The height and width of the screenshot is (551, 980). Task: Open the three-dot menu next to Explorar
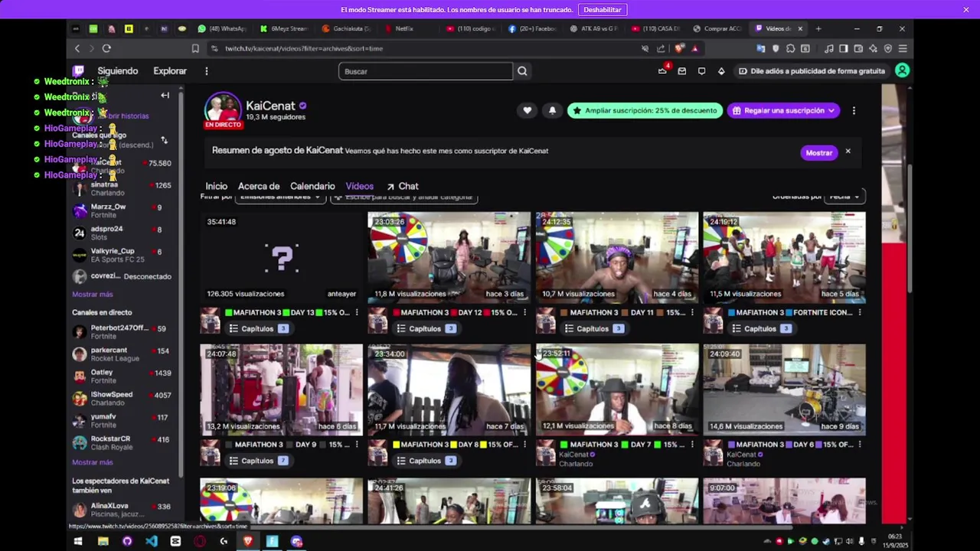point(206,71)
